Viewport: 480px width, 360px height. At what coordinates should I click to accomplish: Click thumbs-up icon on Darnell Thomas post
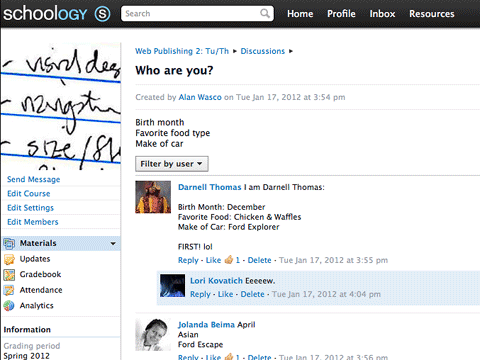pos(229,259)
